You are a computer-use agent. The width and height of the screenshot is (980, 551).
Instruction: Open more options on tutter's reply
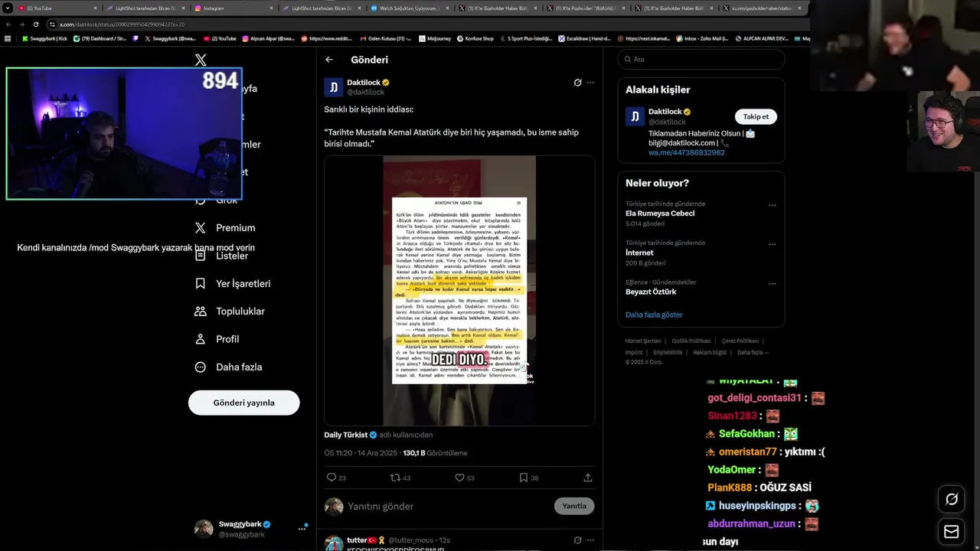(590, 540)
